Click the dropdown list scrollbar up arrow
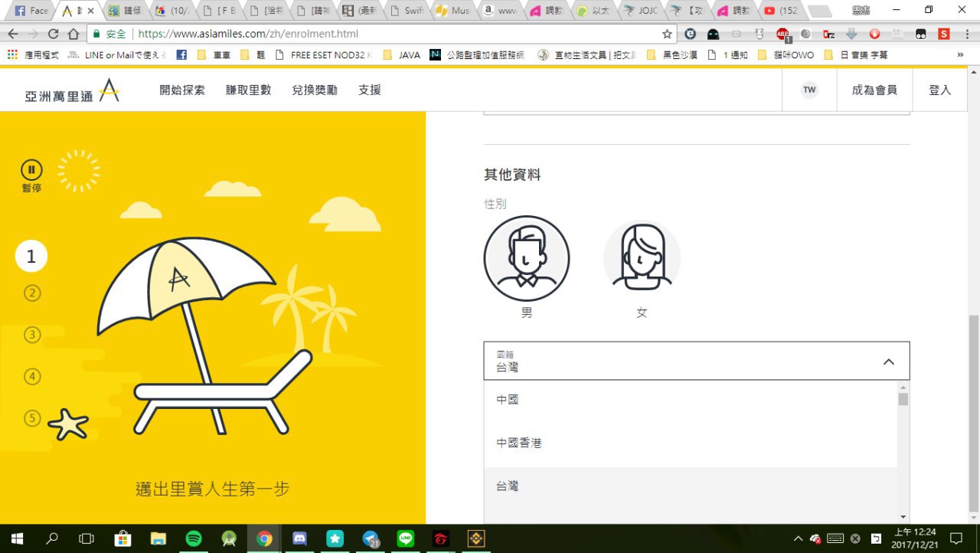Viewport: 980px width, 553px height. [903, 387]
